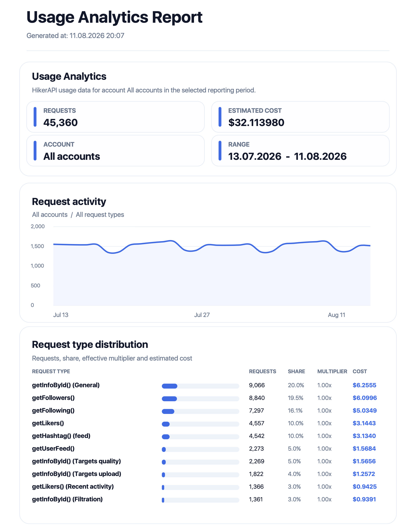Click the HikerAPI usage data description sentence
This screenshot has height=532, width=416.
pyautogui.click(x=144, y=90)
